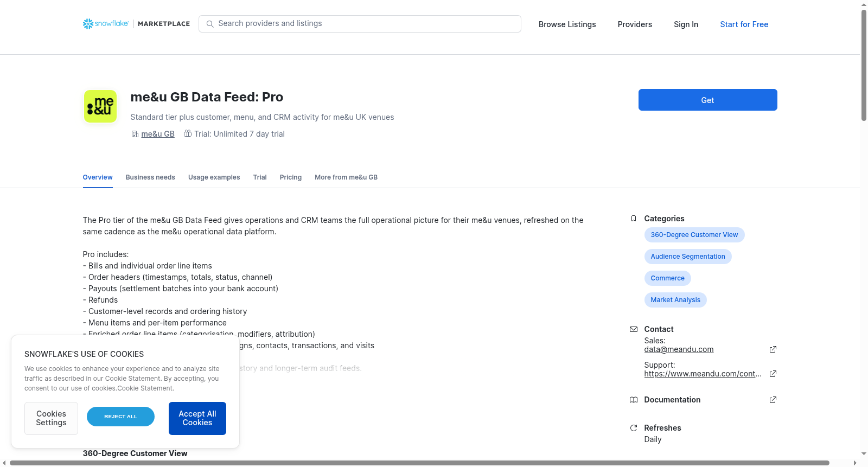Select Commerce category tag
868x467 pixels.
coord(667,278)
